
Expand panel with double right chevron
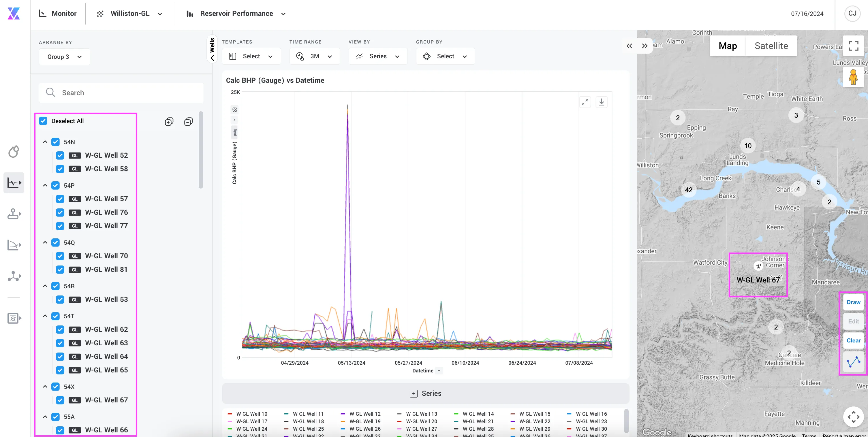[x=644, y=46]
